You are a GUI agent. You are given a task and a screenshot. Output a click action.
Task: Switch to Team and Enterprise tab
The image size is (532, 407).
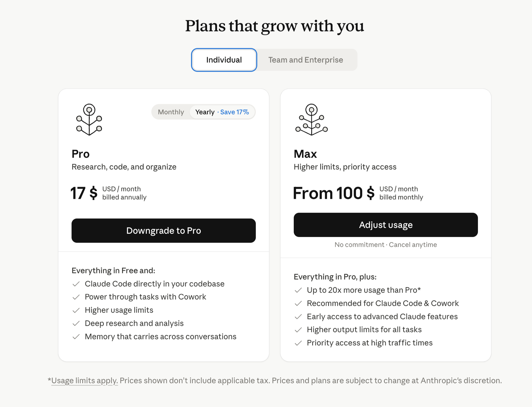[x=306, y=60]
